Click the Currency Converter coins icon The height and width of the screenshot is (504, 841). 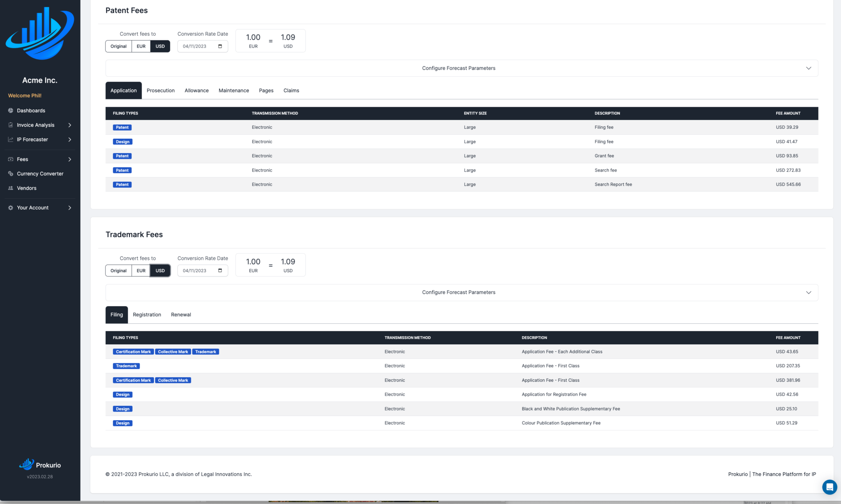pyautogui.click(x=11, y=174)
